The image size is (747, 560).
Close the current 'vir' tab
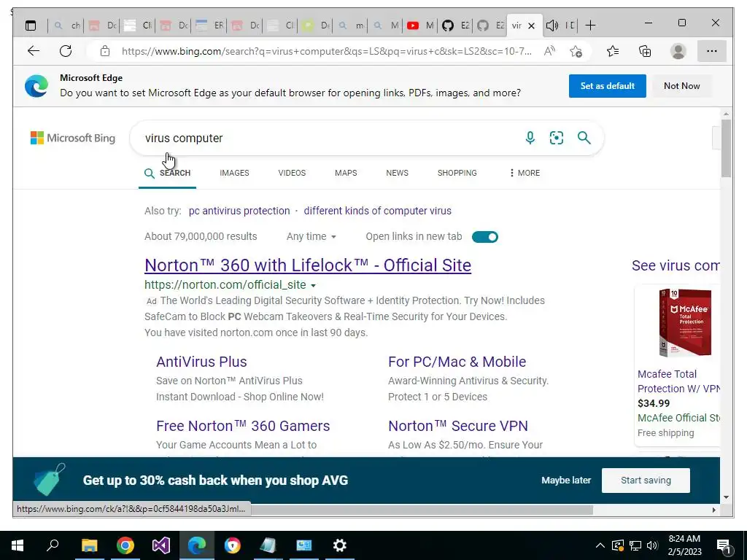click(532, 26)
